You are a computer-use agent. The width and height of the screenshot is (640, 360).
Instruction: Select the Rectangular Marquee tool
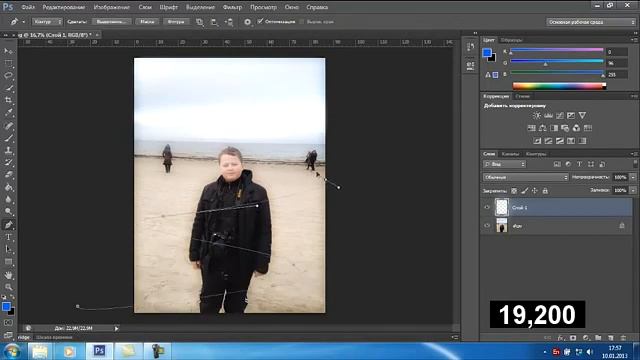(8, 63)
